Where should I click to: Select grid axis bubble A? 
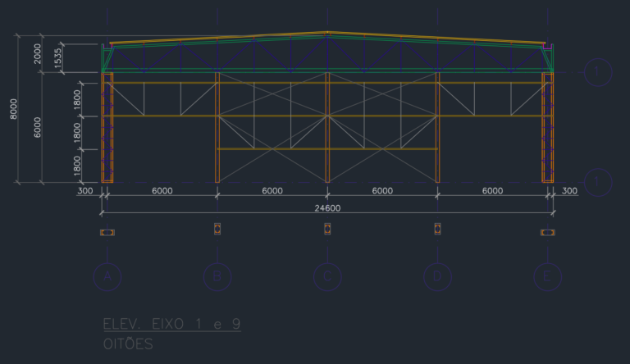pyautogui.click(x=107, y=277)
